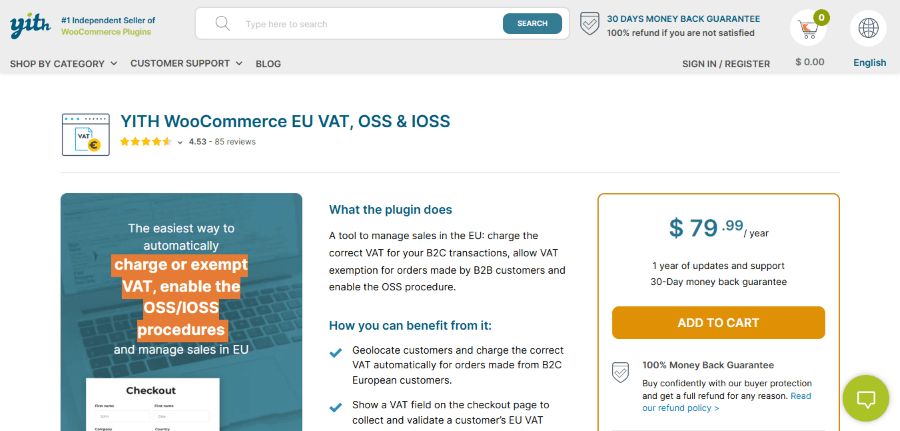Click the Search button
Image resolution: width=900 pixels, height=431 pixels.
[x=532, y=24]
